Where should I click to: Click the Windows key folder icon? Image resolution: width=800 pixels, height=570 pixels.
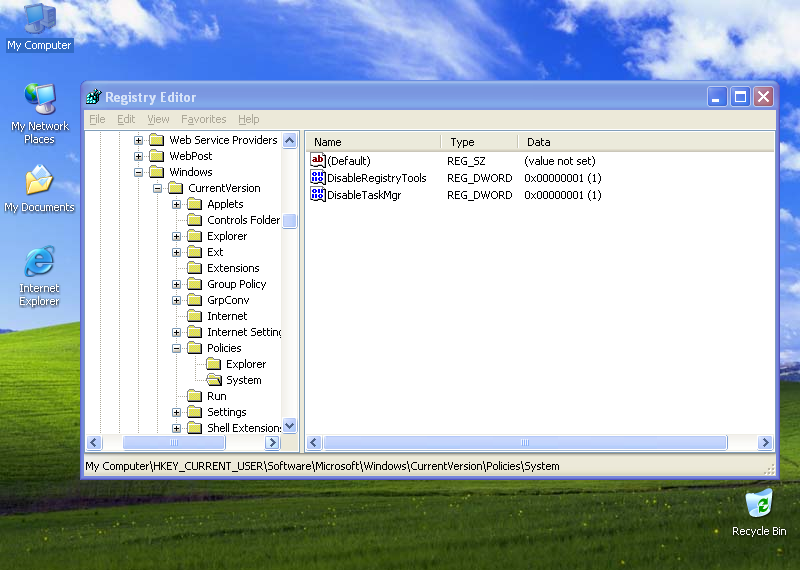click(x=157, y=172)
